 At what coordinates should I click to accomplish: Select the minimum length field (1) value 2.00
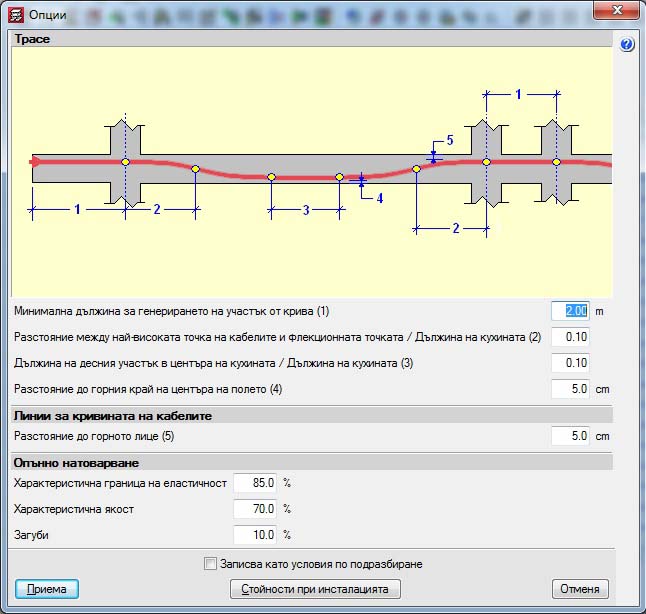tap(570, 311)
